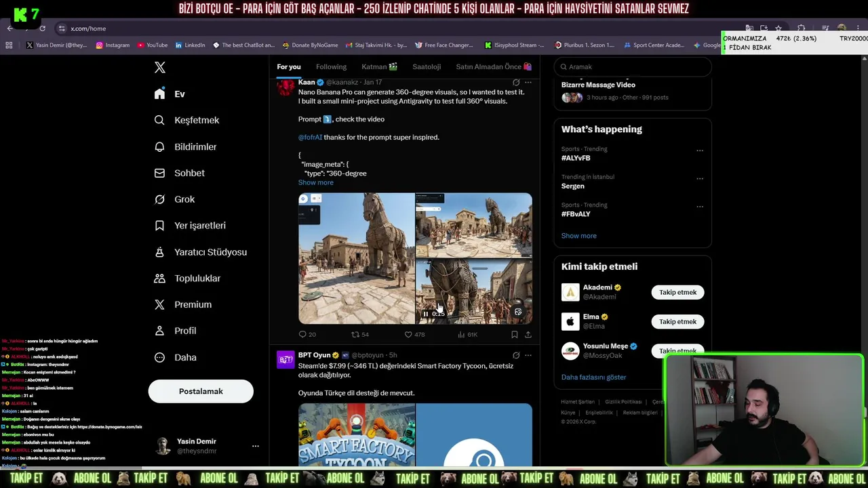Open options for #ALYvFB trend
This screenshot has width=868, height=488.
tap(700, 150)
